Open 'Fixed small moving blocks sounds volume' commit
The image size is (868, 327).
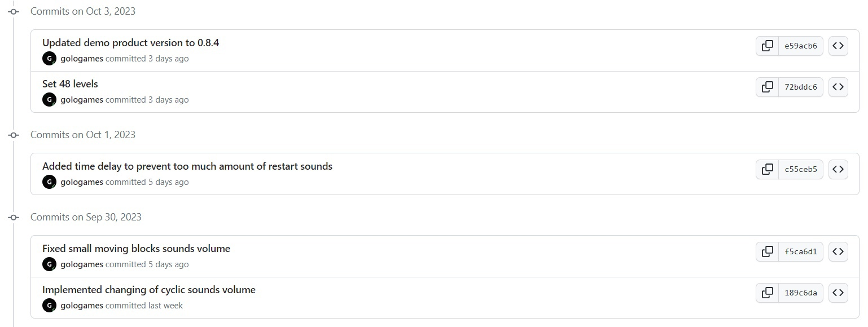click(136, 249)
